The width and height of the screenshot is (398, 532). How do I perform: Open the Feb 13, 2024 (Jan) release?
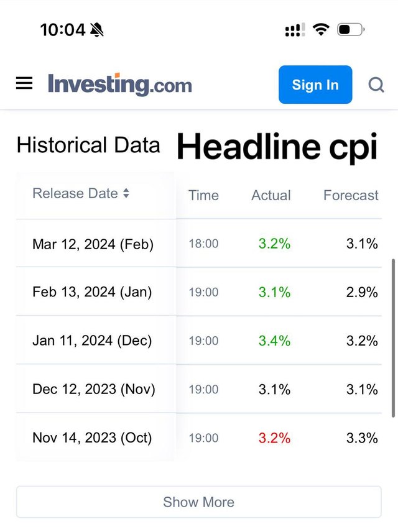coord(92,292)
